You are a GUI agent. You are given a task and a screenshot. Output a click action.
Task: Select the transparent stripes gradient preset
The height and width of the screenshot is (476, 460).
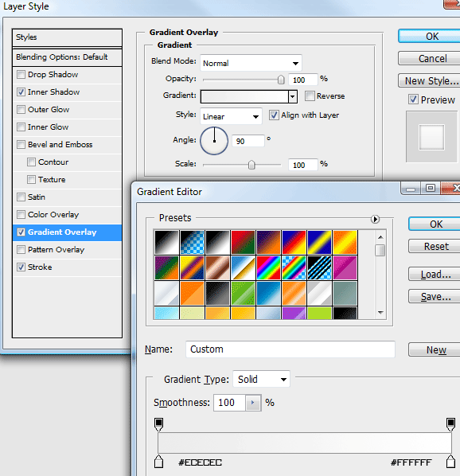pos(319,267)
